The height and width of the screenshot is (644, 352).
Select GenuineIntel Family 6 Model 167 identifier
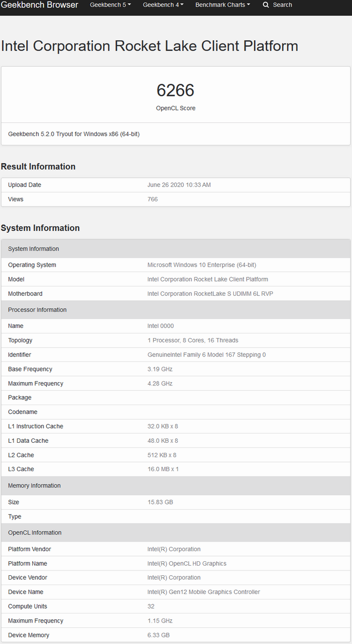206,355
